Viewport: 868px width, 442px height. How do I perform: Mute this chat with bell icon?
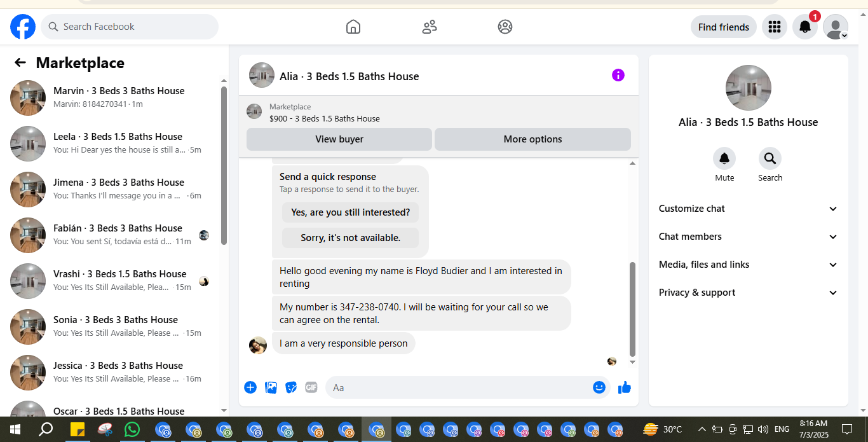[724, 158]
